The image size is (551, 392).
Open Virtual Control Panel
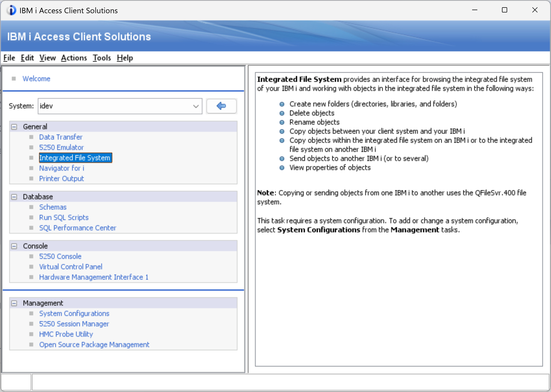[71, 267]
